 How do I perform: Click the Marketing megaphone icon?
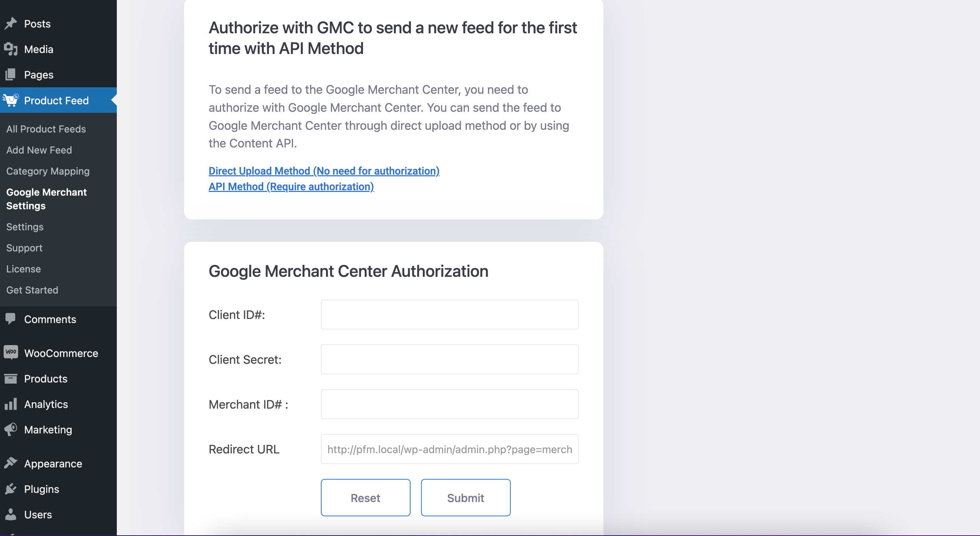[x=11, y=429]
